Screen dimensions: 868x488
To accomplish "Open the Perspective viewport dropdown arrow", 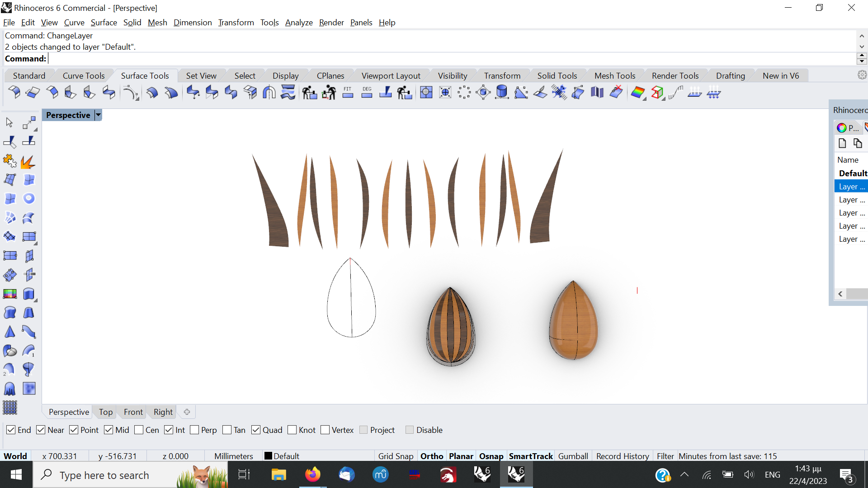I will point(98,115).
